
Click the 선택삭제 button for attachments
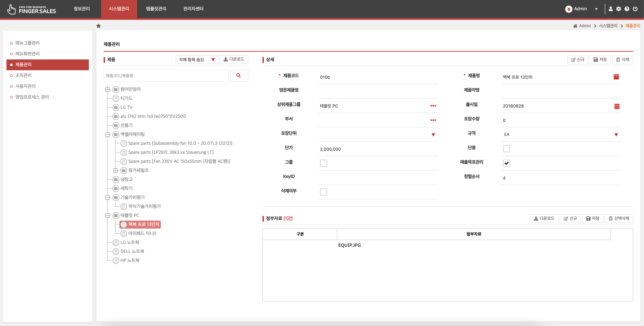point(618,218)
